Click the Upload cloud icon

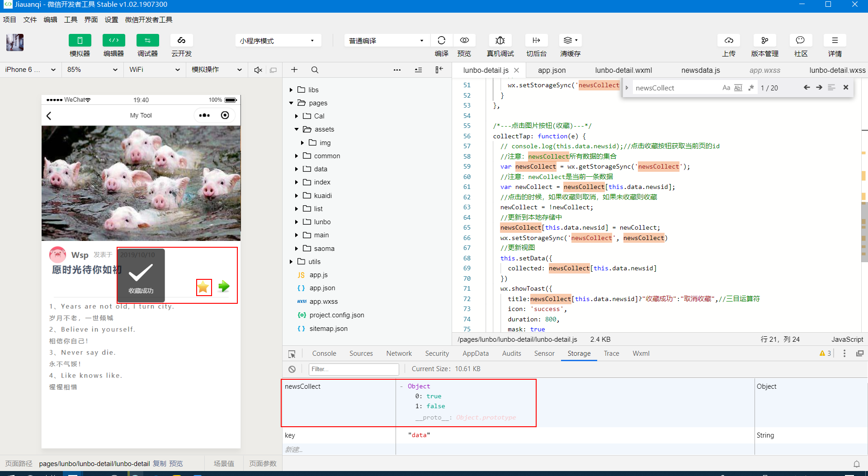(729, 40)
